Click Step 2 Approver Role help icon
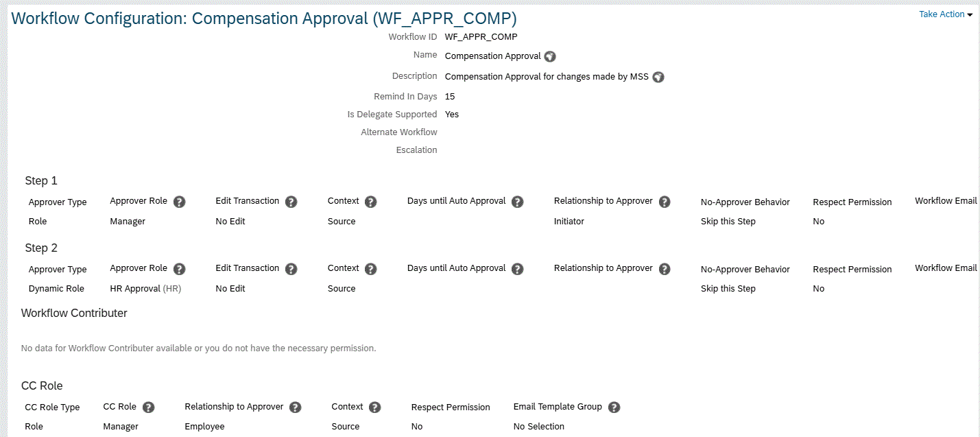The height and width of the screenshot is (437, 980). click(180, 269)
